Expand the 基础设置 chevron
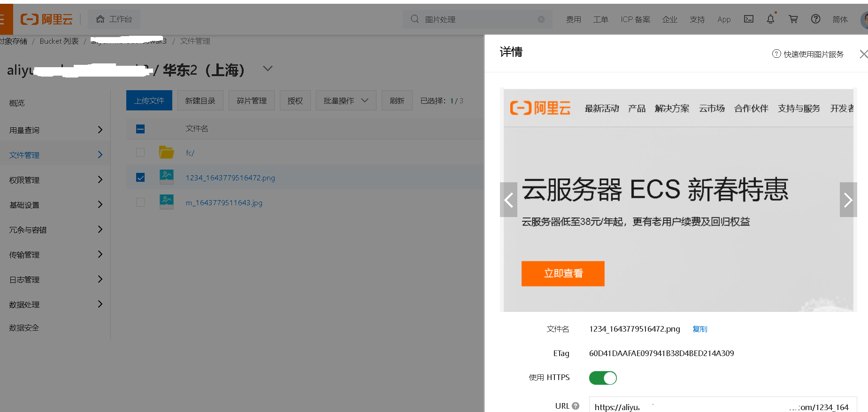 tap(100, 204)
